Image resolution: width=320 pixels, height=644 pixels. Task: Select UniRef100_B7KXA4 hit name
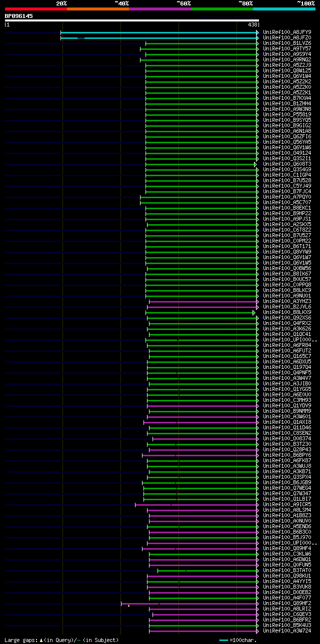click(287, 98)
